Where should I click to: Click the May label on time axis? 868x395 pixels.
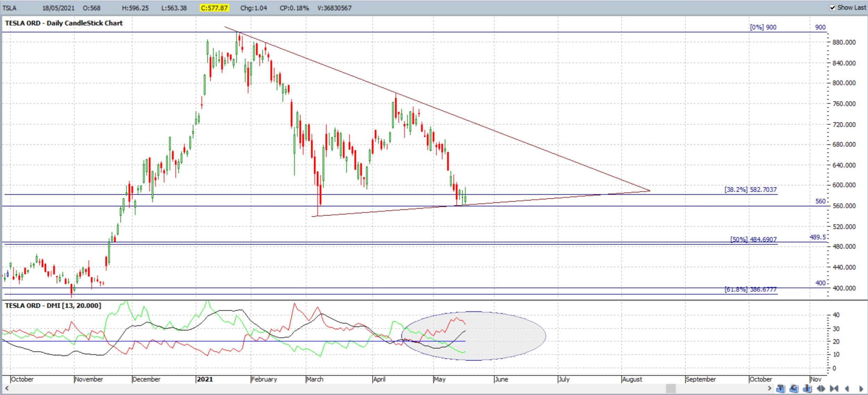(440, 379)
